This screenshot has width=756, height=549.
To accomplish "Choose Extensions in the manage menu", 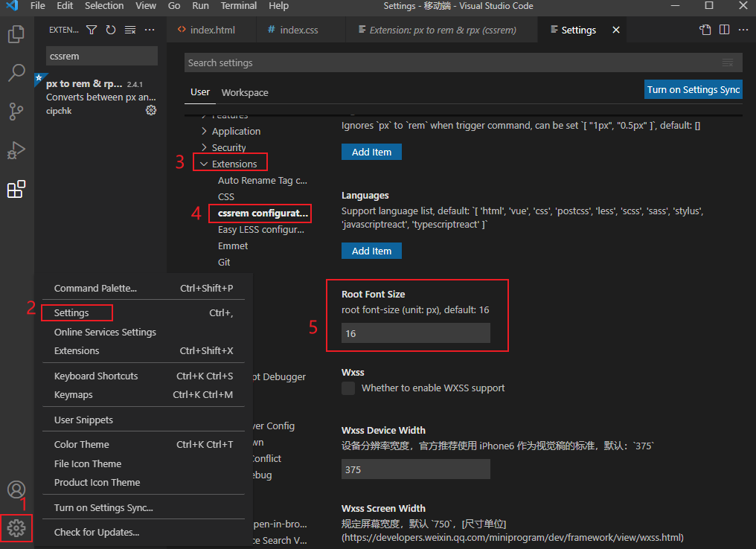I will [x=143, y=351].
